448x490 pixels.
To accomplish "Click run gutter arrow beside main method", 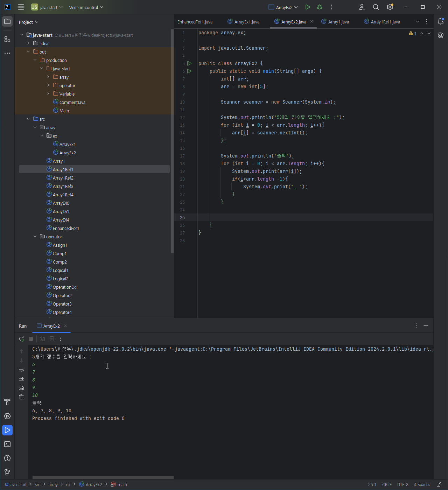I will pyautogui.click(x=189, y=71).
